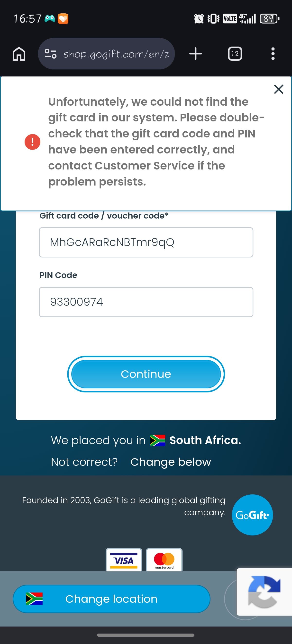Tap the browser home icon

click(x=19, y=54)
